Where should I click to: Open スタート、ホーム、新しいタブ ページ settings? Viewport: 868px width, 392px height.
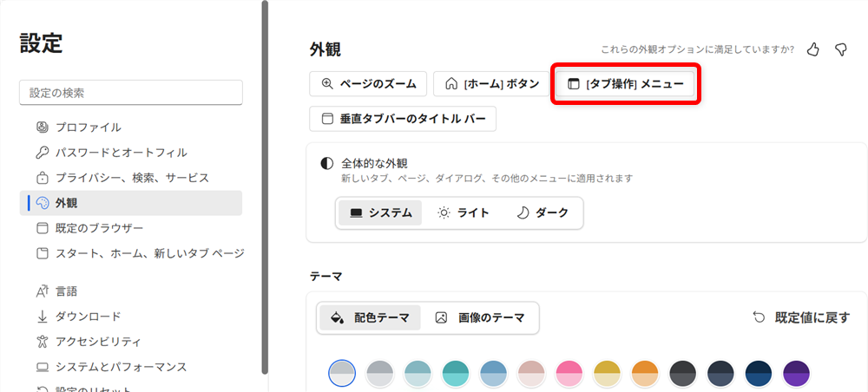point(131,254)
